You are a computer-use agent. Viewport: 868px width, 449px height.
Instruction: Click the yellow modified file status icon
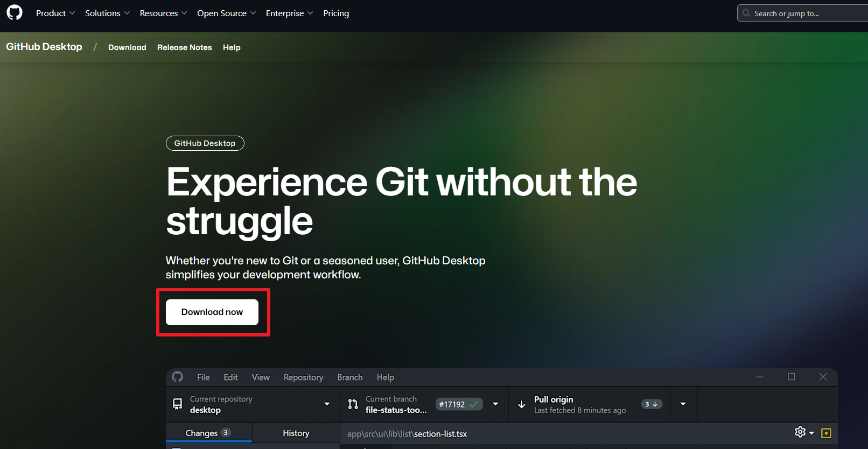pyautogui.click(x=827, y=433)
